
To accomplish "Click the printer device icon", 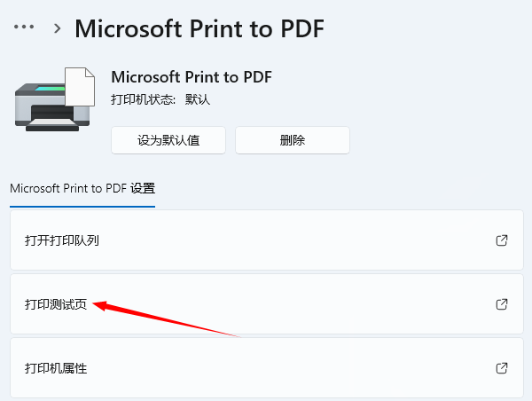I will click(55, 99).
